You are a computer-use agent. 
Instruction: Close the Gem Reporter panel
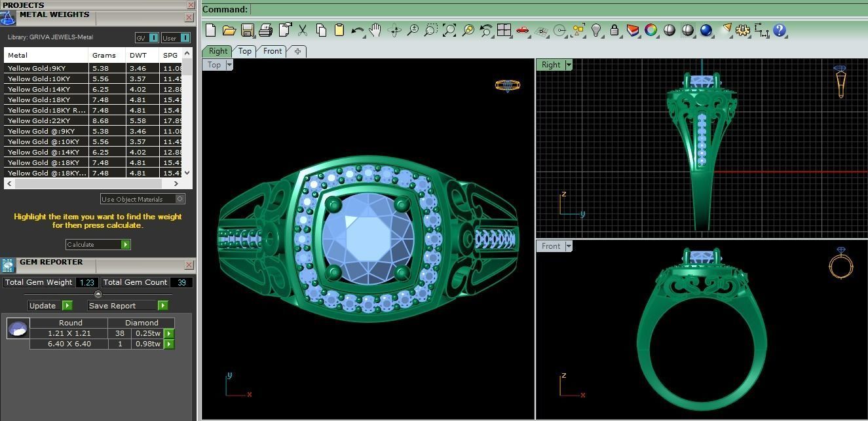[x=189, y=265]
